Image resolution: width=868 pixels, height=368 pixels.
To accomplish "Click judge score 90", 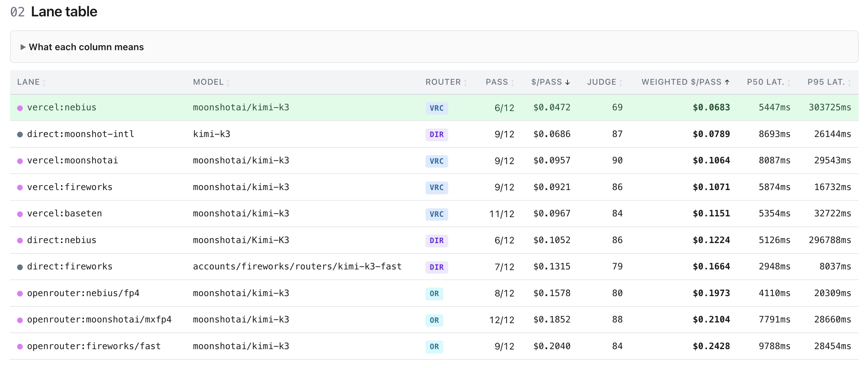I will 617,161.
